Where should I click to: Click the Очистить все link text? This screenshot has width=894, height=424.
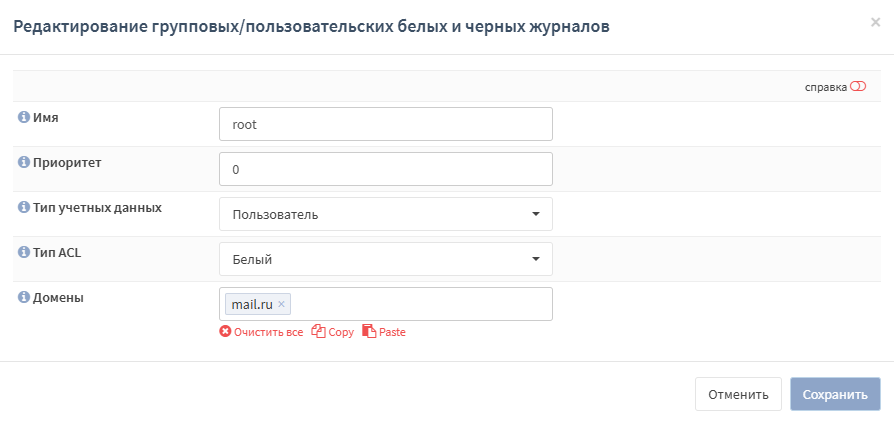tap(268, 332)
